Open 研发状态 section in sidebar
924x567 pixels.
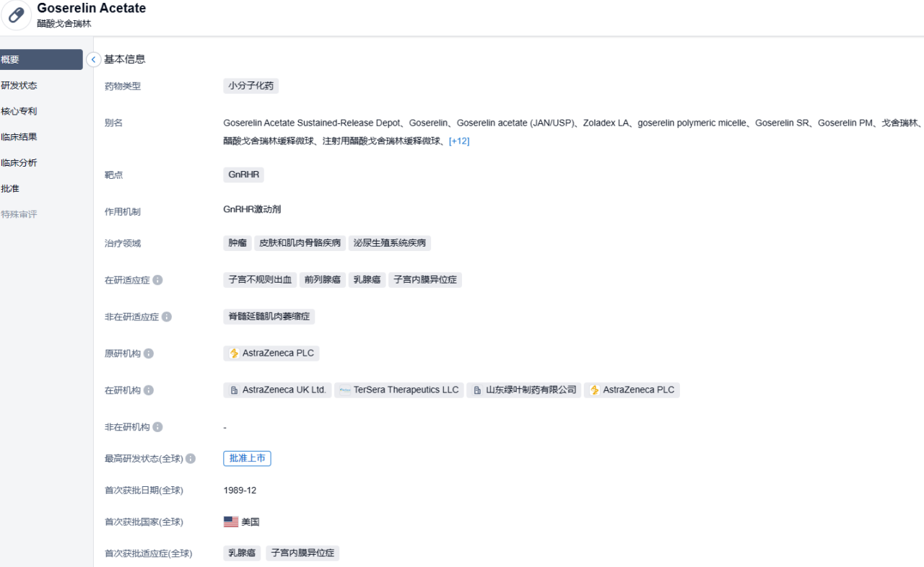coord(19,86)
